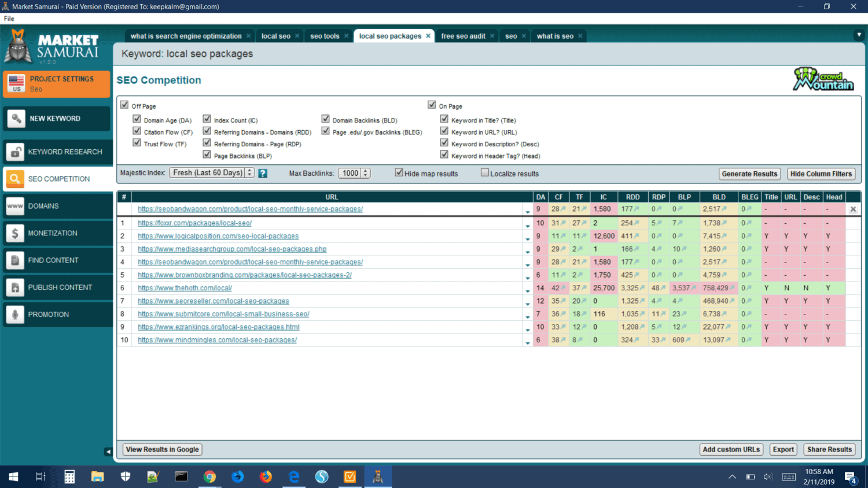The image size is (868, 488).
Task: Click the Crowd Mountain logo
Action: click(x=823, y=79)
